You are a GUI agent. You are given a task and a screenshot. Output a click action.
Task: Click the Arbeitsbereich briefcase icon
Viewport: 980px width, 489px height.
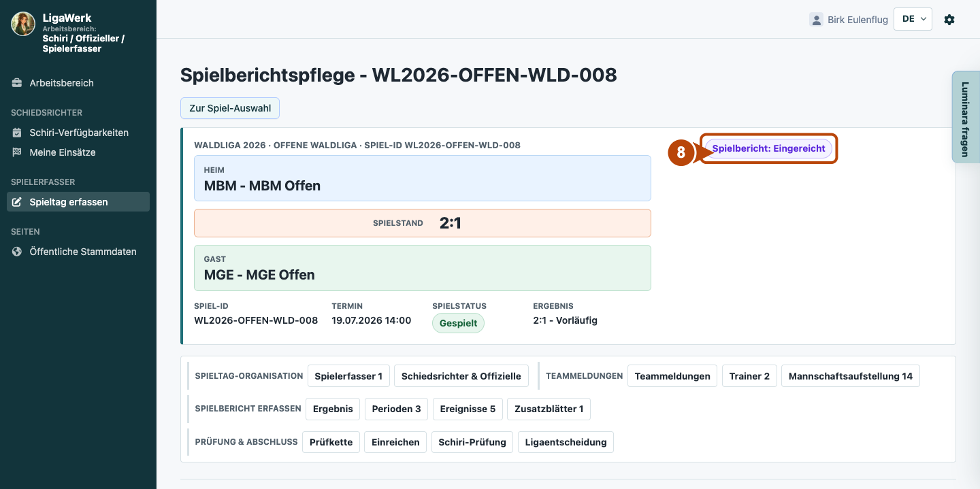pyautogui.click(x=17, y=83)
